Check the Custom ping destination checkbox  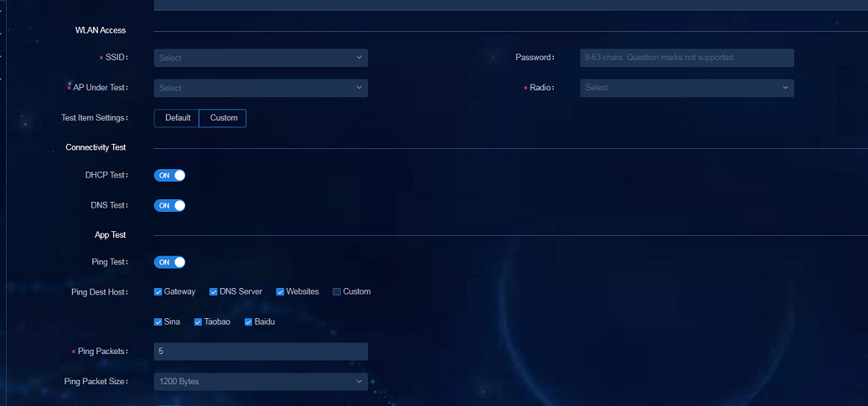[337, 292]
